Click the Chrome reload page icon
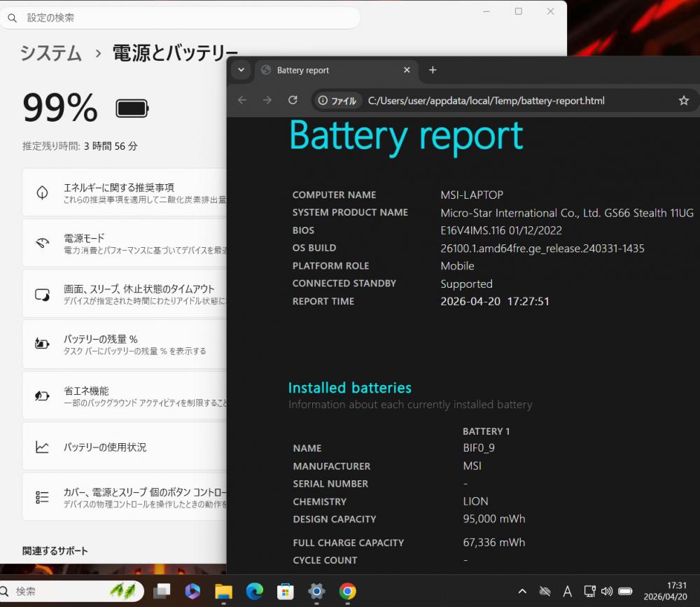The image size is (700, 607). (293, 100)
